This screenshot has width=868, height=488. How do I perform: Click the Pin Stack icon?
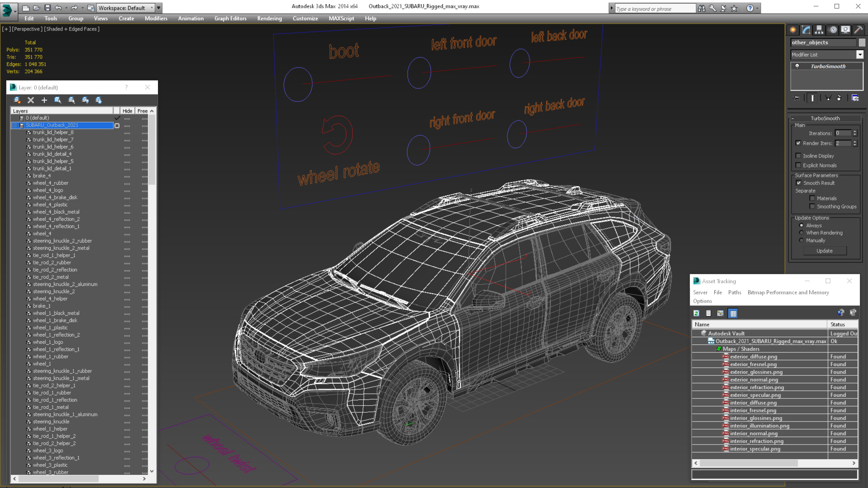(797, 98)
